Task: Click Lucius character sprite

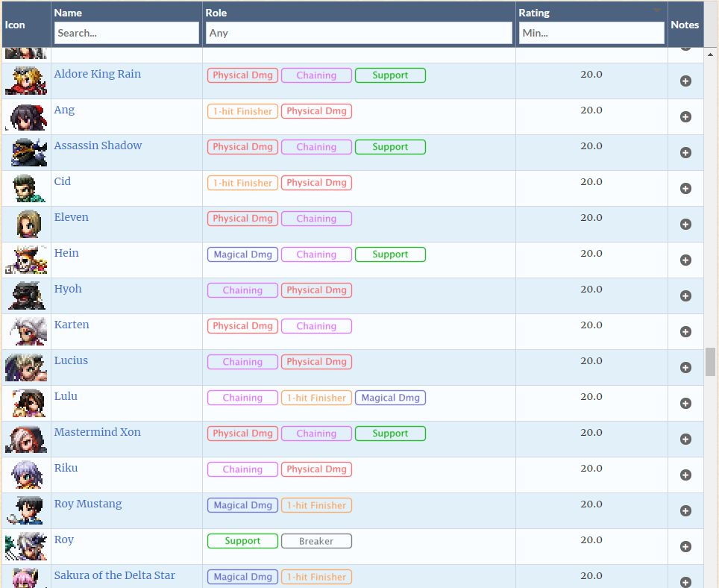Action: point(26,367)
